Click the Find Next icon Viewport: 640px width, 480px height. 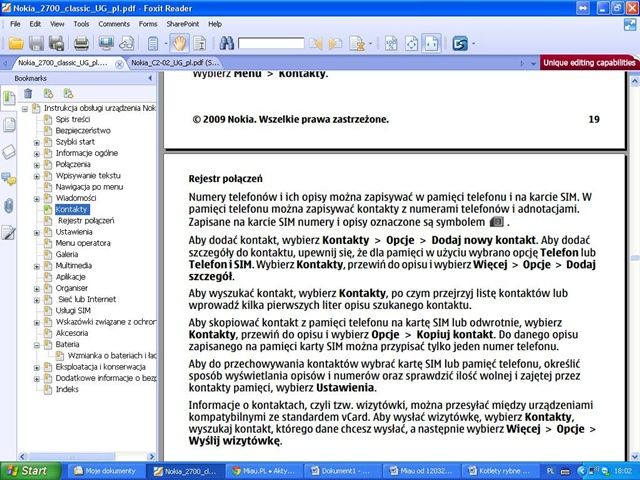point(336,43)
